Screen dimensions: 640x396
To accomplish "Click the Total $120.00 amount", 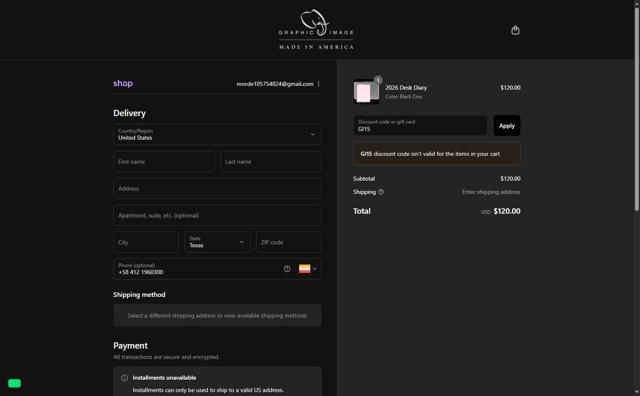I will [x=507, y=211].
